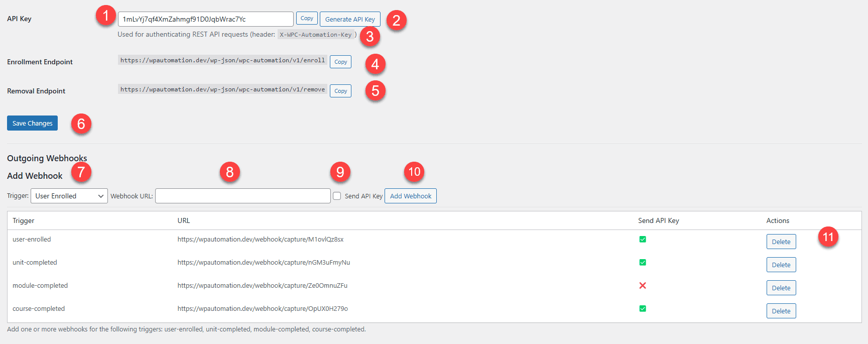Click the Webhook URL input field
Screen dimensions: 868x344
[x=242, y=196]
